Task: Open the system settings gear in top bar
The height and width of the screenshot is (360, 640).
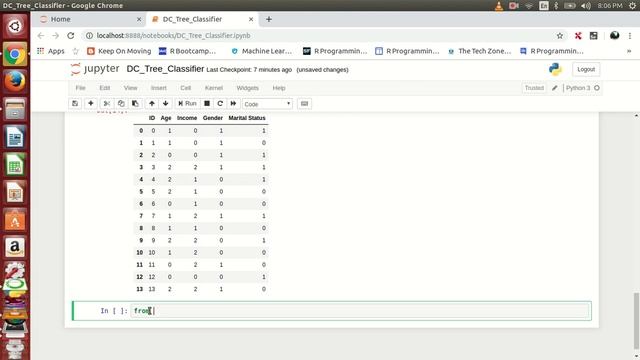Action: point(633,5)
